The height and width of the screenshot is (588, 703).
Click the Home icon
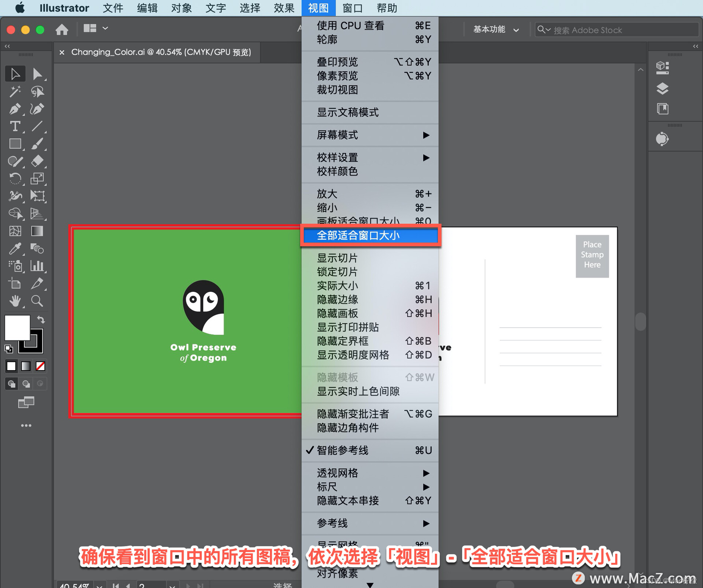[x=62, y=29]
